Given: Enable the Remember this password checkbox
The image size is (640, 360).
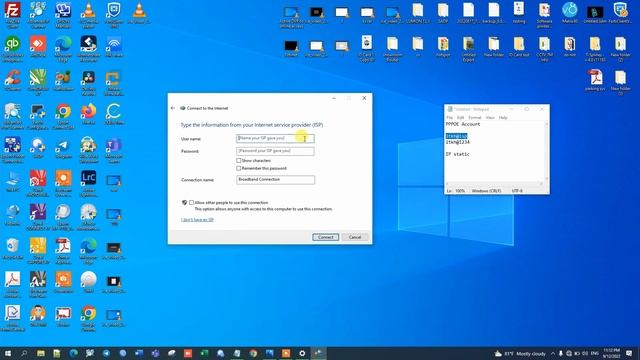Looking at the screenshot, I should pos(238,168).
